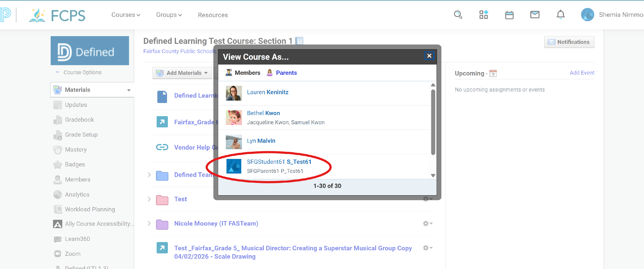Viewport: 644px width, 269px height.
Task: Open Ally Course Accessibility report
Action: (99, 224)
